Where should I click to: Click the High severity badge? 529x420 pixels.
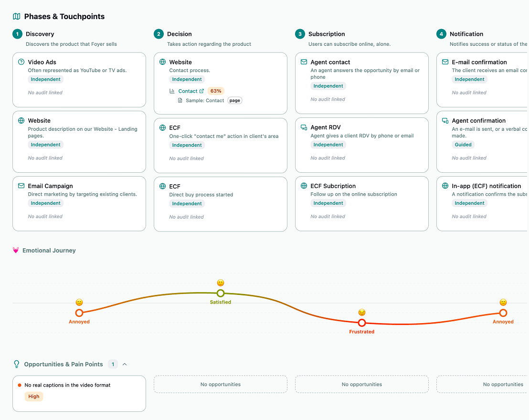click(x=34, y=397)
